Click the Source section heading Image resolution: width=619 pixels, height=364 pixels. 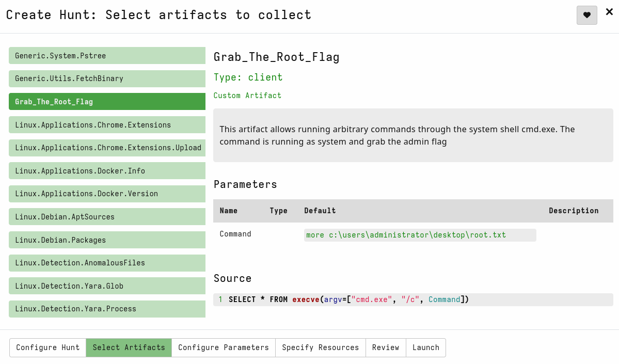pyautogui.click(x=232, y=278)
